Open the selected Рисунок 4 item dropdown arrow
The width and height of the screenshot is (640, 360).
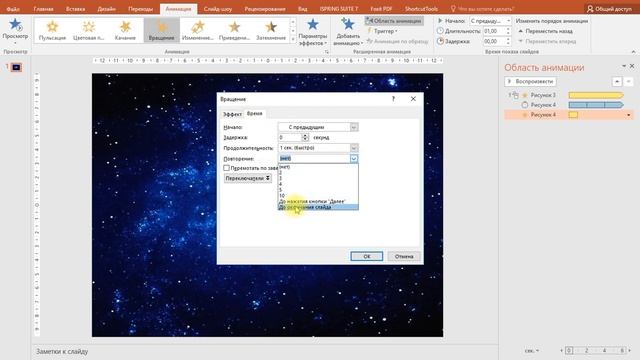tap(629, 115)
